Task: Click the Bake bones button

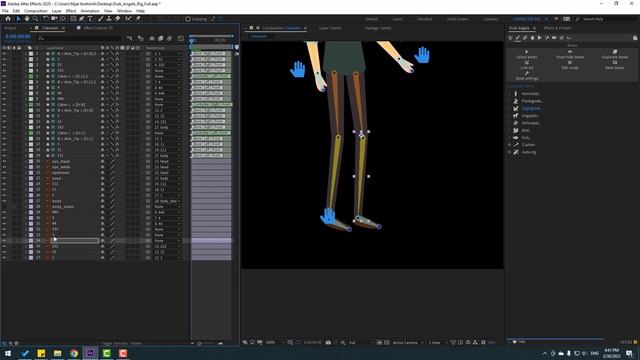Action: (x=615, y=65)
